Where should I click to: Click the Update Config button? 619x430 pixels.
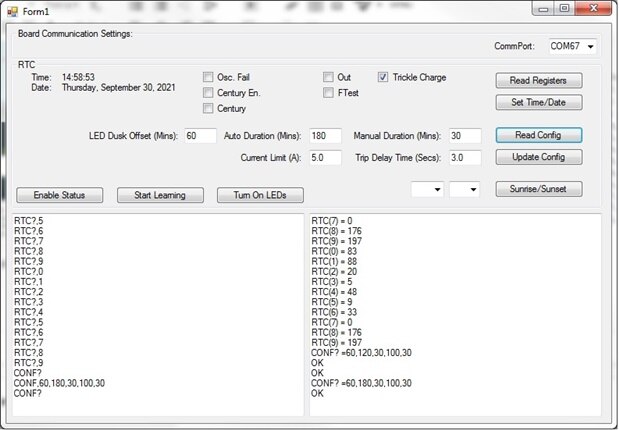coord(538,157)
